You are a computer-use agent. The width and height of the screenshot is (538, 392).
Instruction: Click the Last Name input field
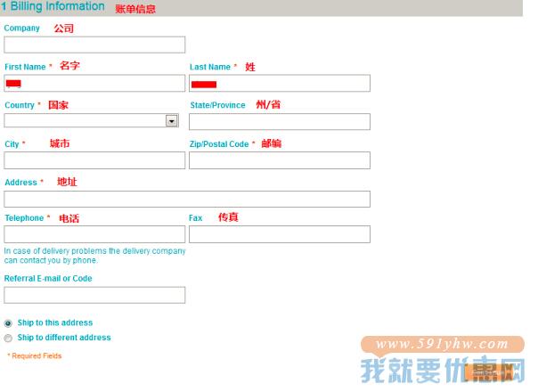pyautogui.click(x=280, y=84)
